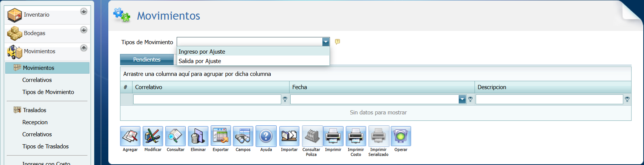Switch to the Pendientes tab

[x=147, y=60]
